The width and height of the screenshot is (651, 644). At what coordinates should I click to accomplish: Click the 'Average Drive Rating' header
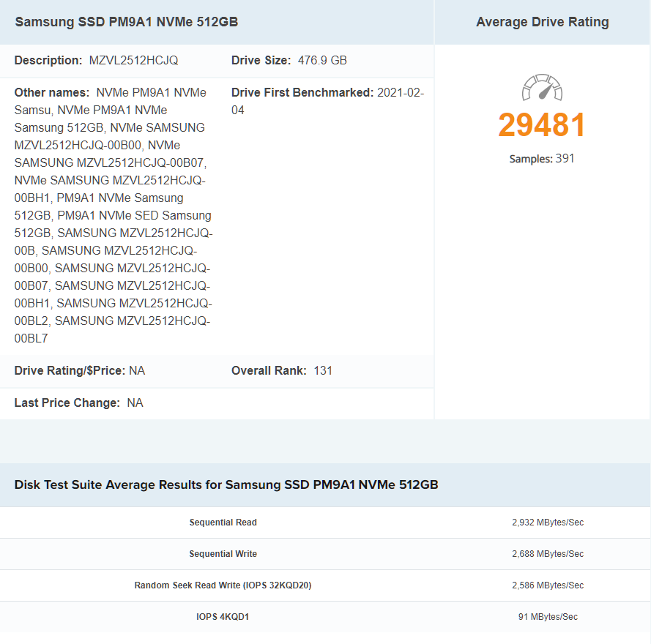pyautogui.click(x=542, y=22)
